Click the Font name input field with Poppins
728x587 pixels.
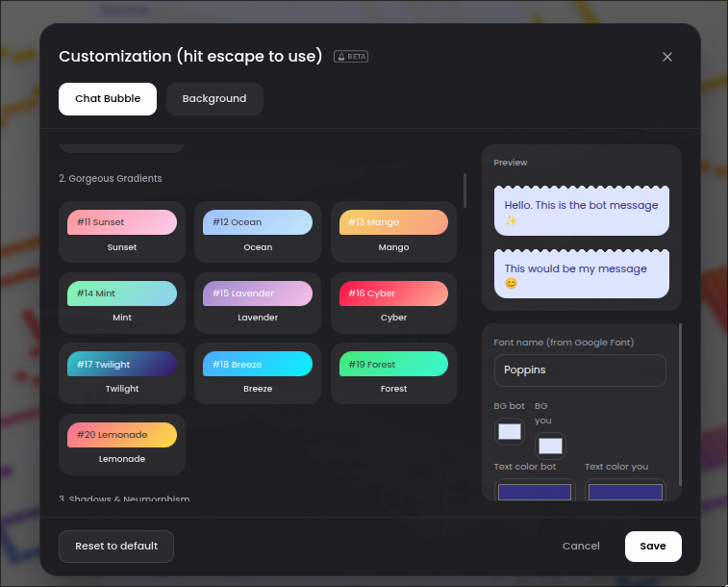tap(580, 370)
